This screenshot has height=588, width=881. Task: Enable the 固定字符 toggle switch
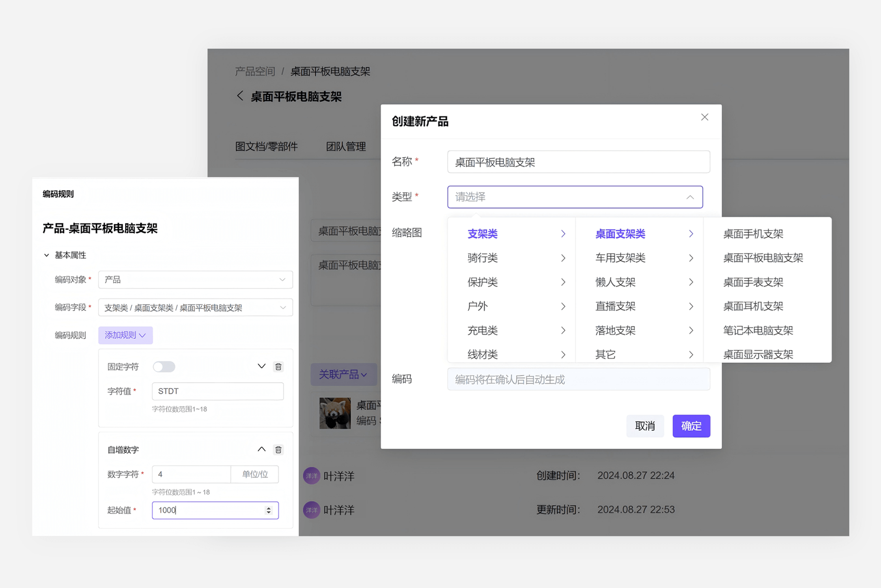coord(164,366)
